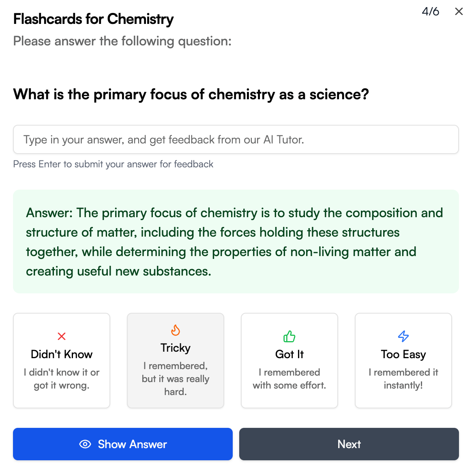Focus the answer input text field

[236, 139]
